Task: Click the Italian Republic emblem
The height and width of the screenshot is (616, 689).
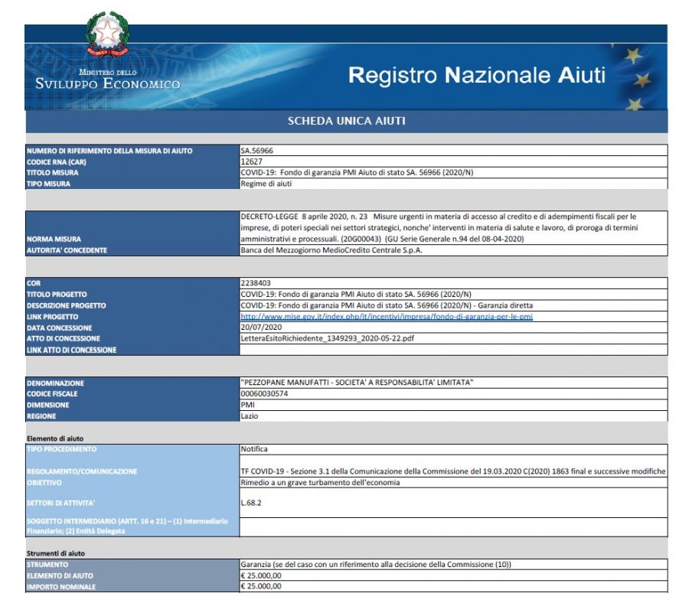Action: click(107, 34)
